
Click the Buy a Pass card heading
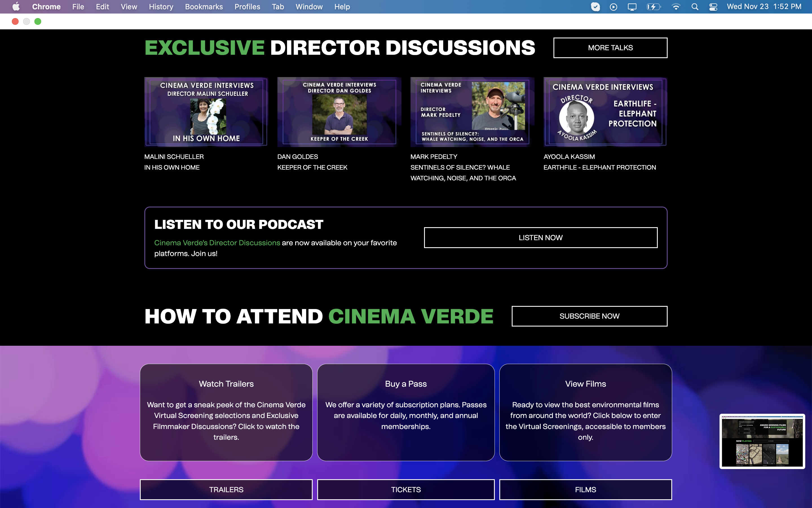tap(406, 384)
